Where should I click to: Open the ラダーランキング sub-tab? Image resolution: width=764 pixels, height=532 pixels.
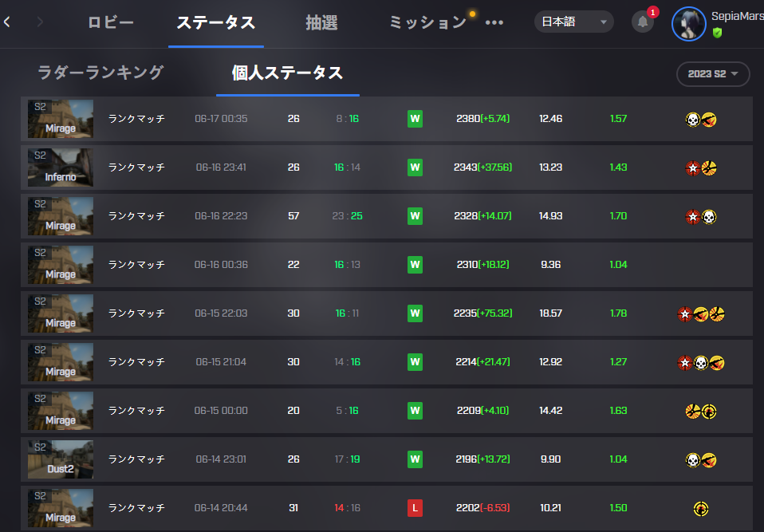tap(100, 73)
